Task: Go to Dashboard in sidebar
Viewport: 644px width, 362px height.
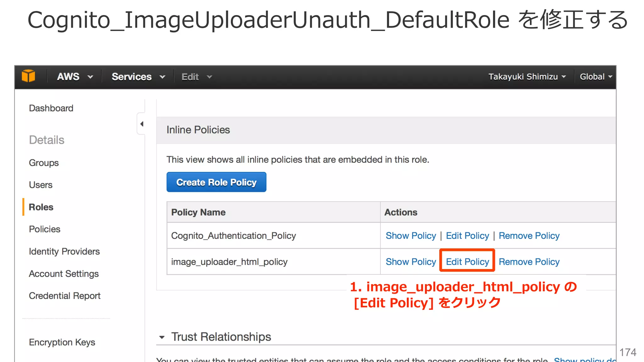Action: point(51,108)
